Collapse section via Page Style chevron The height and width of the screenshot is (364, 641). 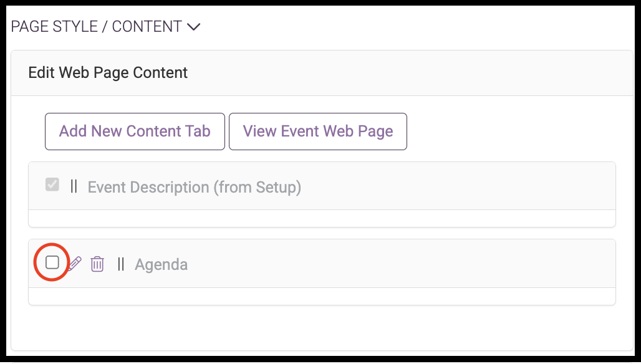pyautogui.click(x=193, y=27)
